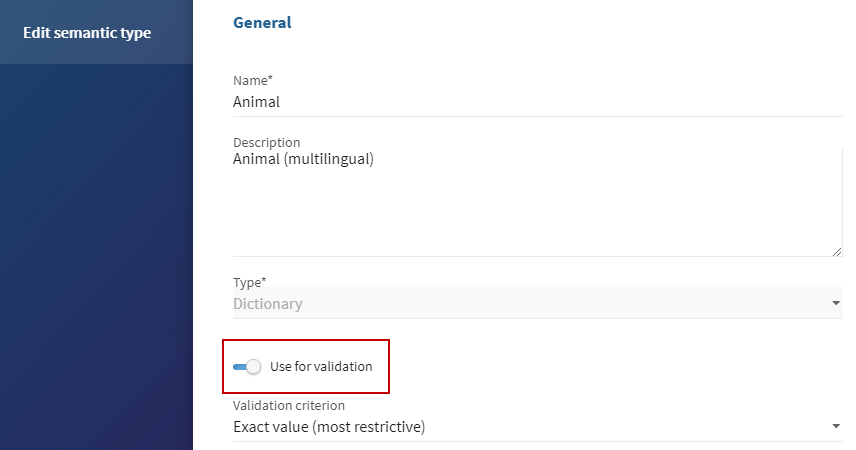Click the "Animal (multilingual)" description text

click(x=303, y=158)
